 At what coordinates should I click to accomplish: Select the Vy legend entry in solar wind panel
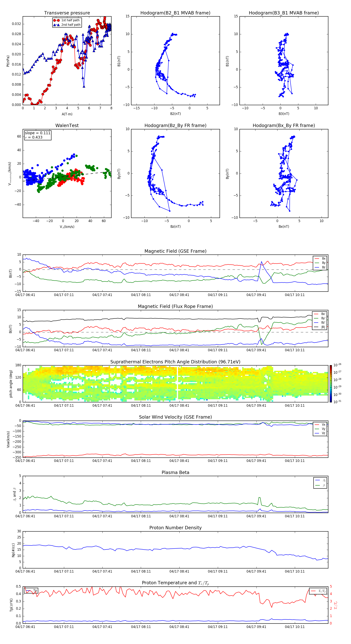(320, 429)
